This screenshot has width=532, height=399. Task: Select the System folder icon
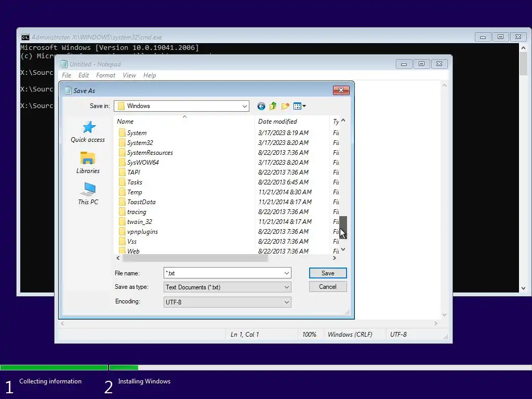[122, 133]
